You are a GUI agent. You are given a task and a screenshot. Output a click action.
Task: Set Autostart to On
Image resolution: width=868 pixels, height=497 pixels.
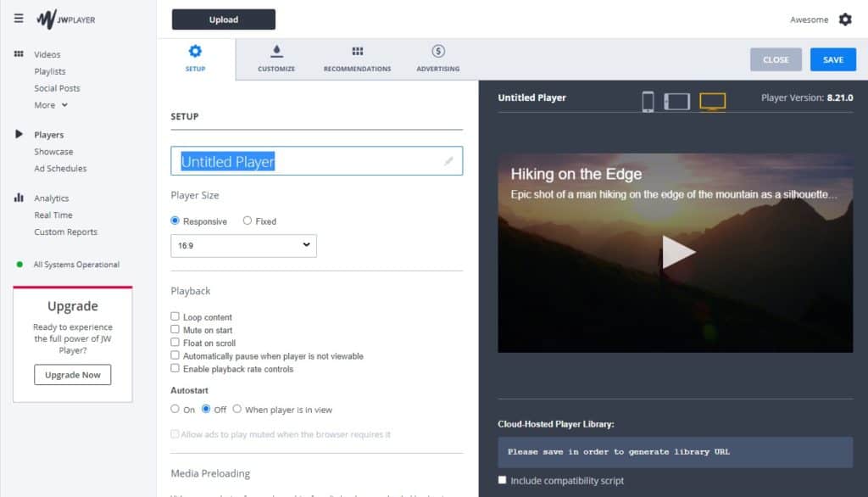[175, 409]
